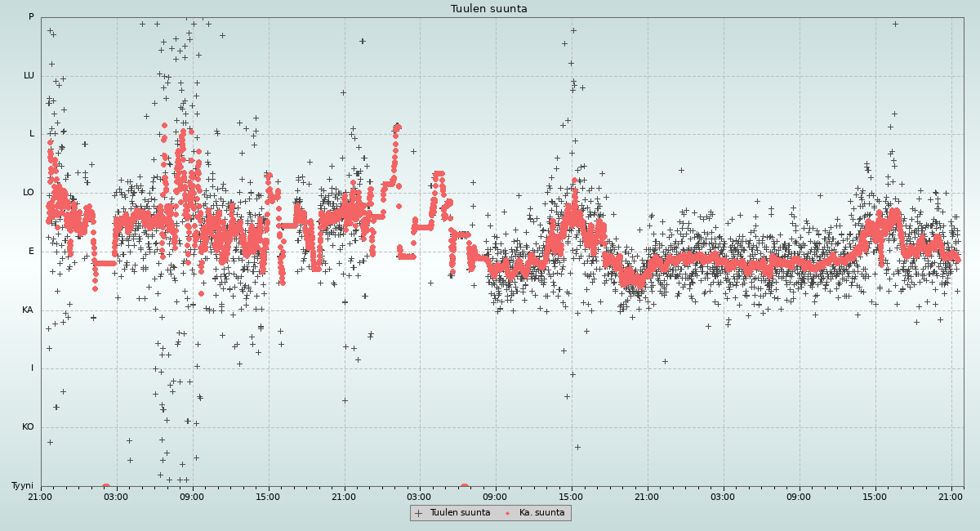The height and width of the screenshot is (531, 980).
Task: Click the plus marker icon in the legend
Action: (419, 513)
